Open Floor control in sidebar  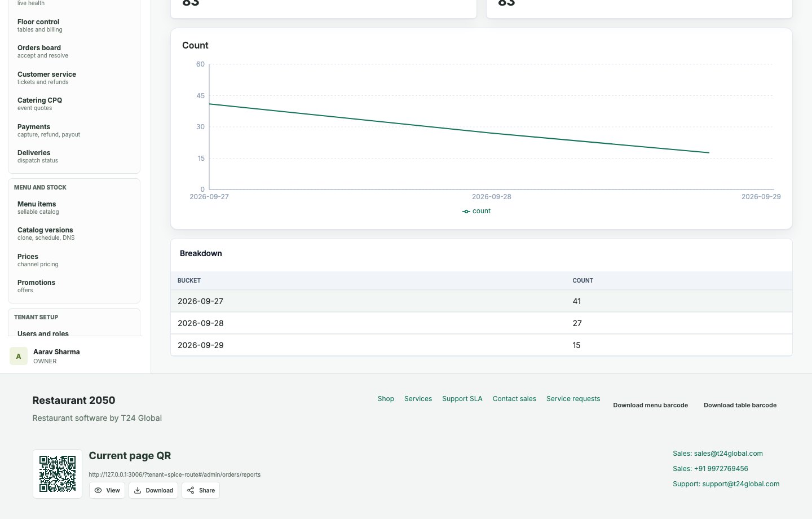[x=74, y=25]
